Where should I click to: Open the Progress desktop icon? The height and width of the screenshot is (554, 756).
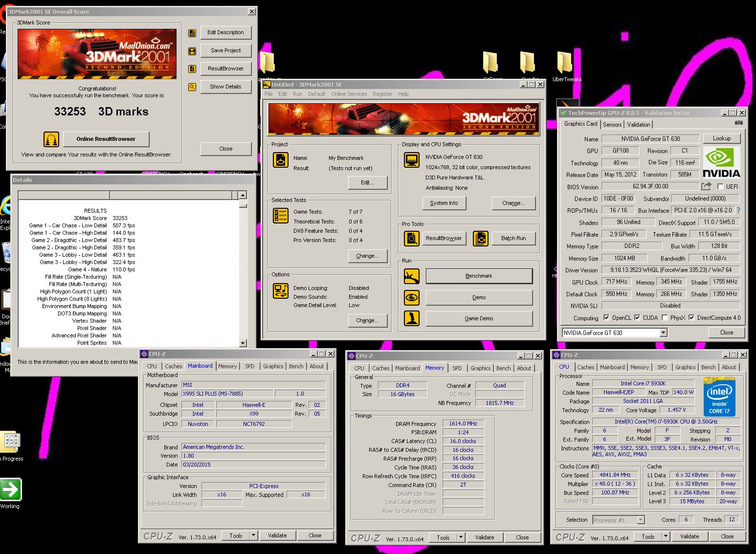11,446
